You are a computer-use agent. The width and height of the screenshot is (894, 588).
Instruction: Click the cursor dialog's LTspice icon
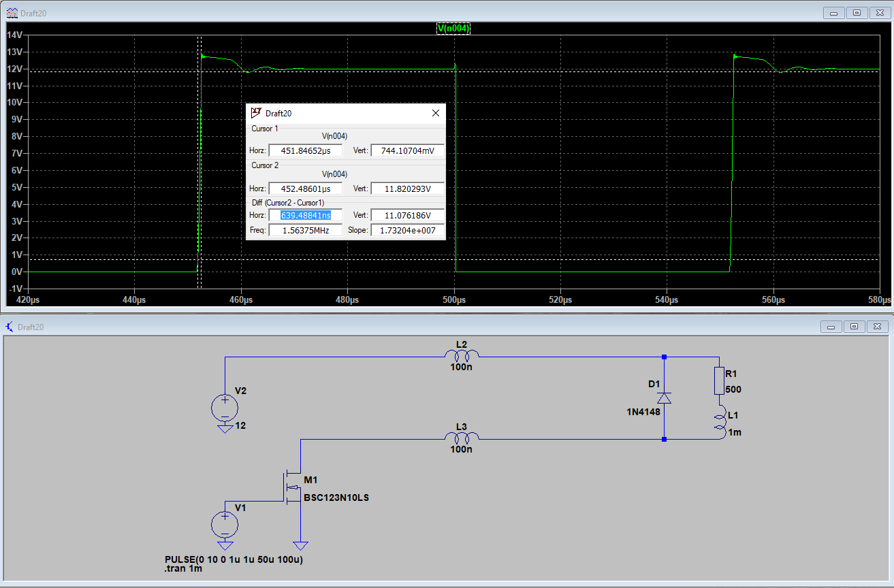click(256, 113)
